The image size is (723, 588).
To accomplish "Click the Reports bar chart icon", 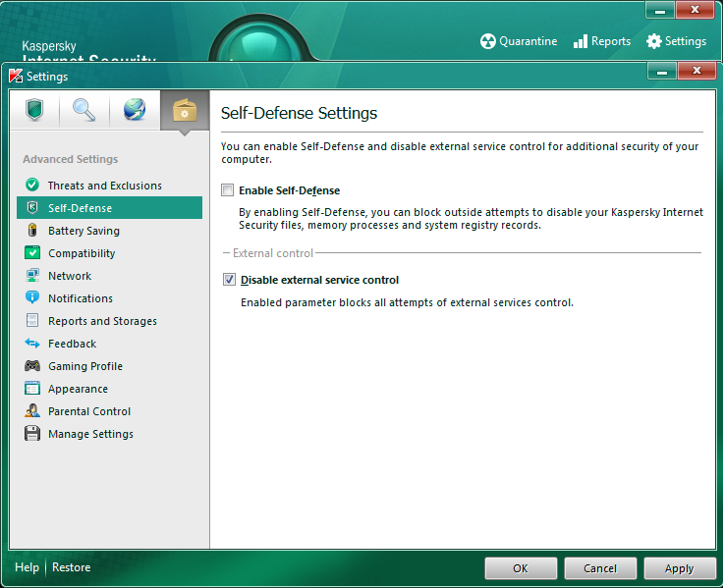I will click(x=581, y=41).
